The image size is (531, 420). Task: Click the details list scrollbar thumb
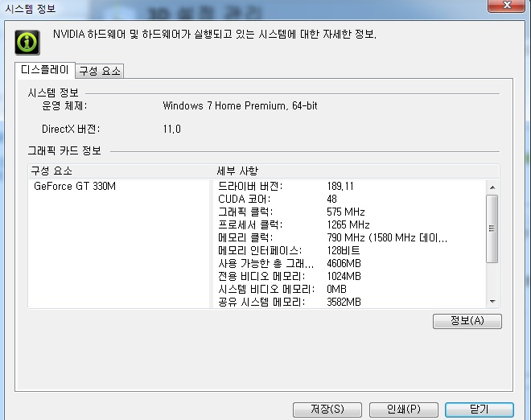point(492,229)
